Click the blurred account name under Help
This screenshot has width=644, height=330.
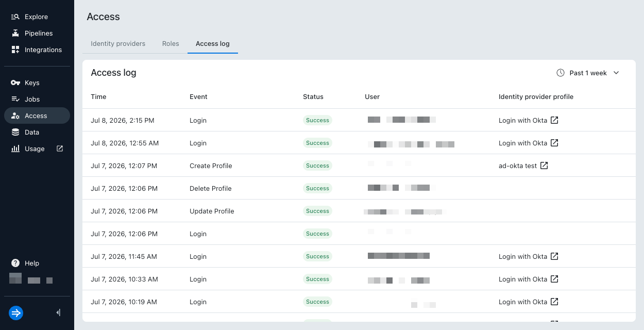(31, 279)
